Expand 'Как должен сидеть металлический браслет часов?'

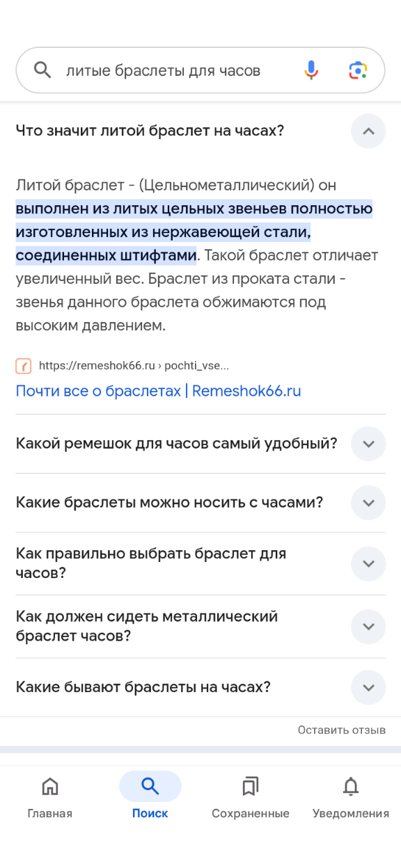(368, 627)
